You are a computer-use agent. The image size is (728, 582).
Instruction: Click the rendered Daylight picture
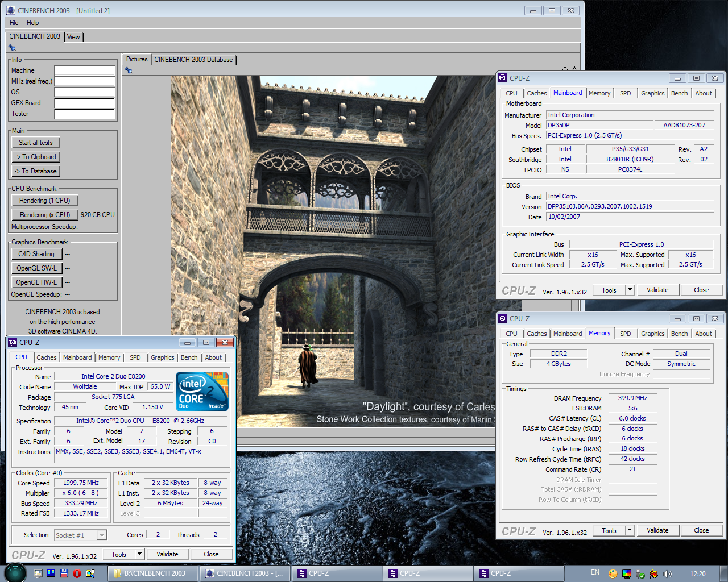(334, 252)
